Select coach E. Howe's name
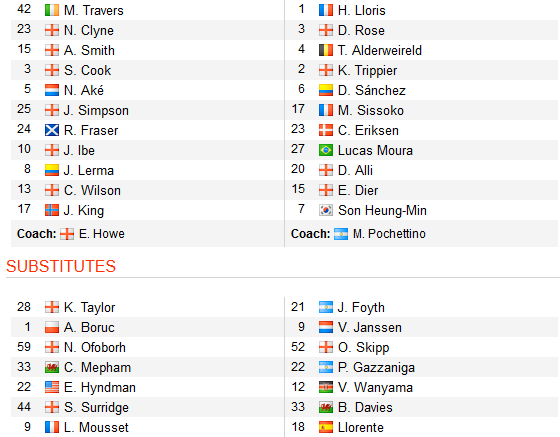 (x=102, y=234)
